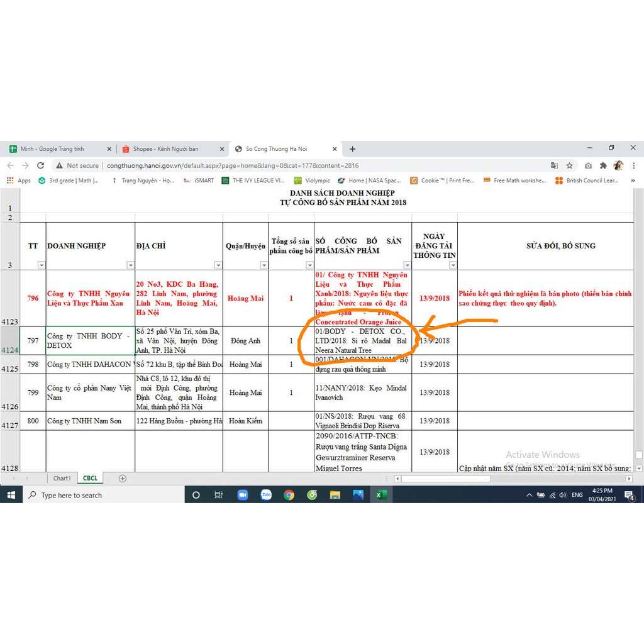Viewport: 644px width, 644px height.
Task: Open the Quận/Huyện column filter dropdown
Action: (264, 265)
